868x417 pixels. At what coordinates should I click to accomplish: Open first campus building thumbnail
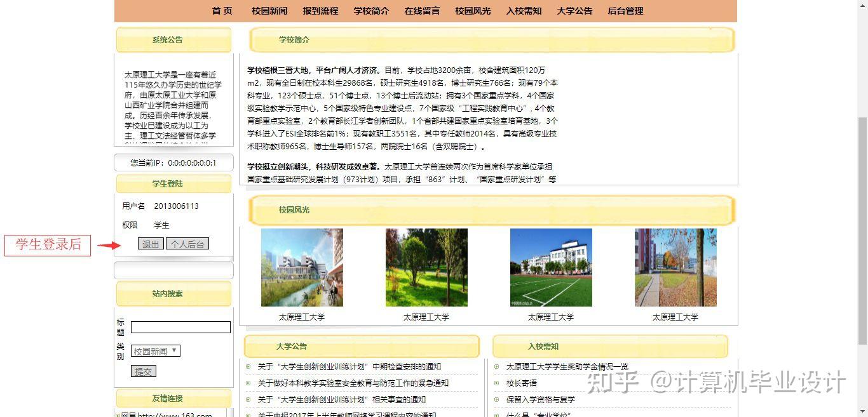tap(302, 267)
